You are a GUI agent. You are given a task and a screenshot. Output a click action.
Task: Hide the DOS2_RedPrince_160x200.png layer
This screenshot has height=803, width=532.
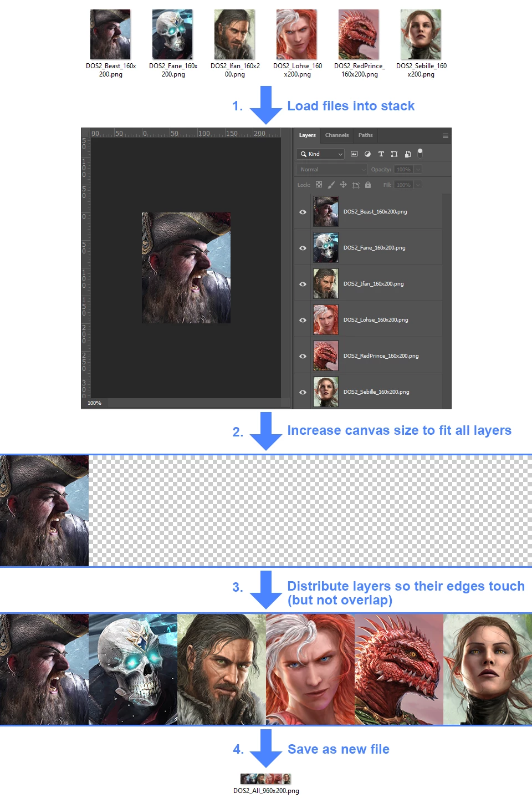pos(303,356)
